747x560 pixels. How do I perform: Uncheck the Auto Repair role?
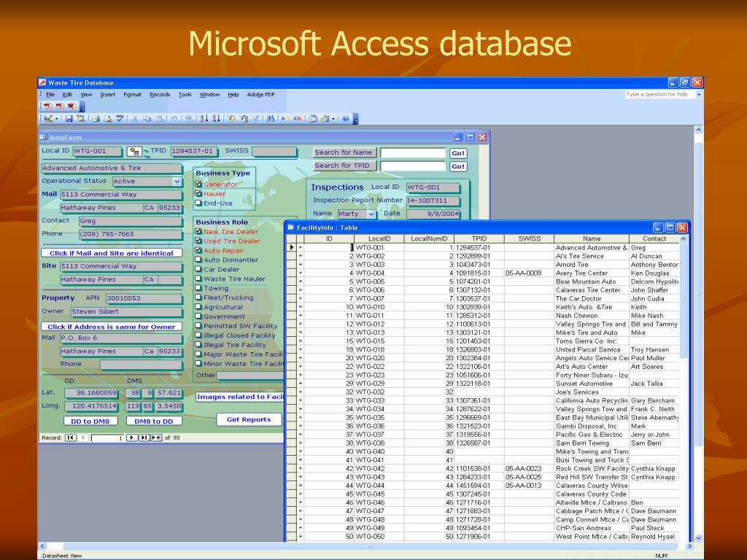198,251
